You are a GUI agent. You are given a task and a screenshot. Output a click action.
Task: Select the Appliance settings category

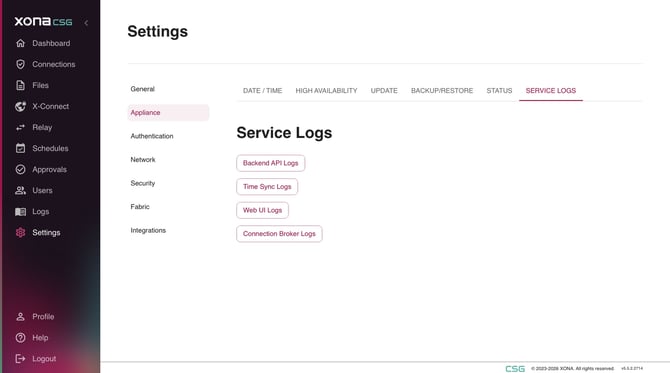point(168,112)
